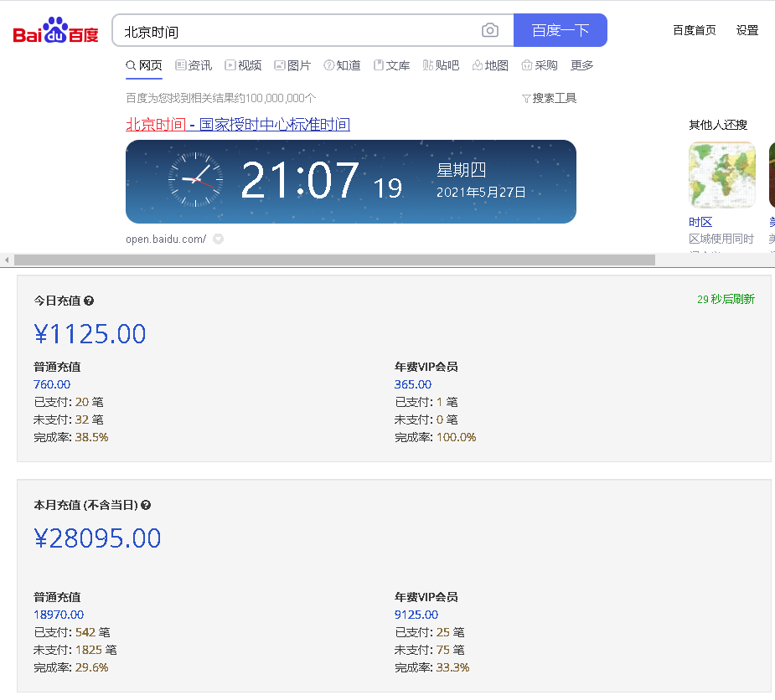The image size is (775, 700).
Task: Open camera image search icon
Action: (x=490, y=30)
